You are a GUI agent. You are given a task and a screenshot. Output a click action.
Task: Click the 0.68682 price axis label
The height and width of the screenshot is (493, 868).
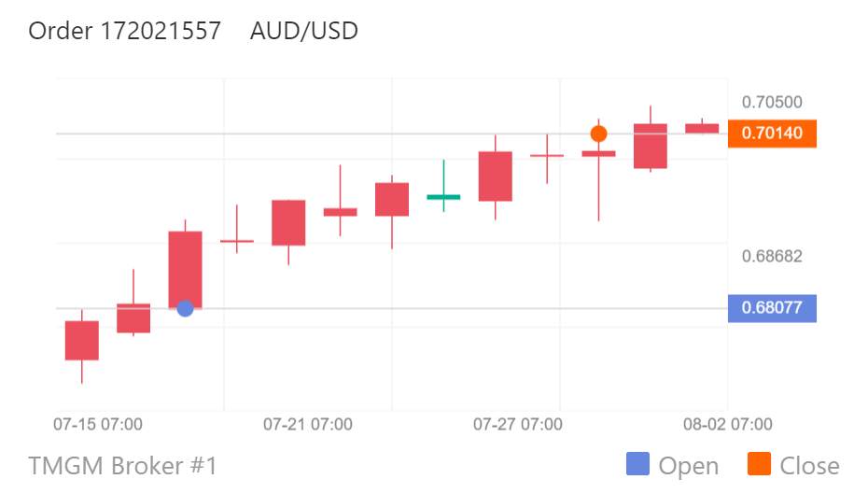tap(772, 256)
